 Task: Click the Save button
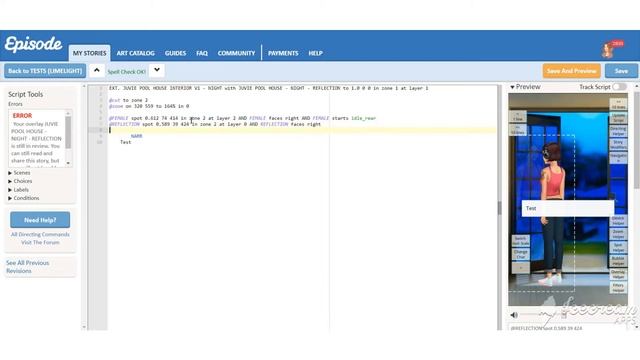click(621, 71)
